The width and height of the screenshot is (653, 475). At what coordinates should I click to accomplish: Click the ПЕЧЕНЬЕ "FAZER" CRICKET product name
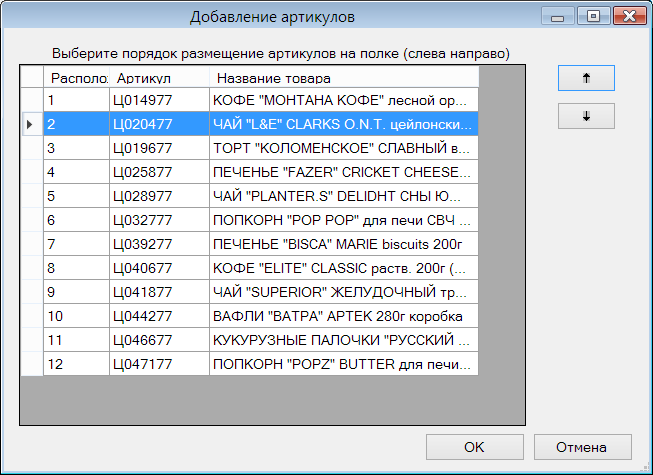coord(344,172)
